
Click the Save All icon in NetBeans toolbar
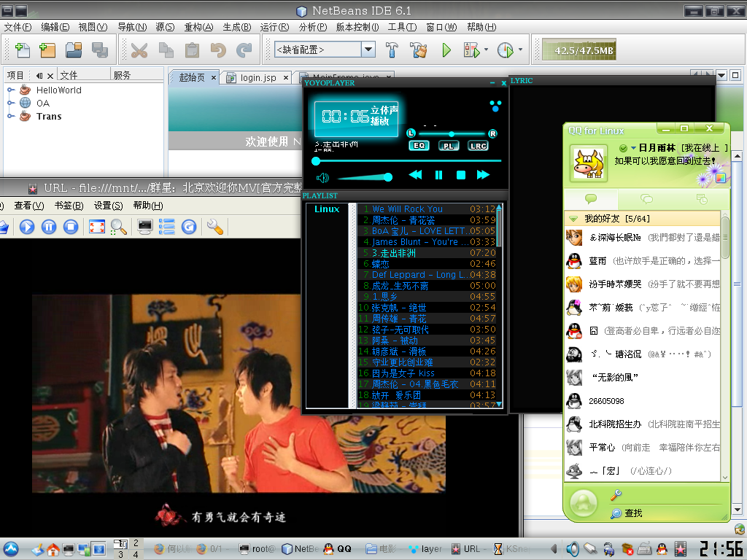(99, 50)
